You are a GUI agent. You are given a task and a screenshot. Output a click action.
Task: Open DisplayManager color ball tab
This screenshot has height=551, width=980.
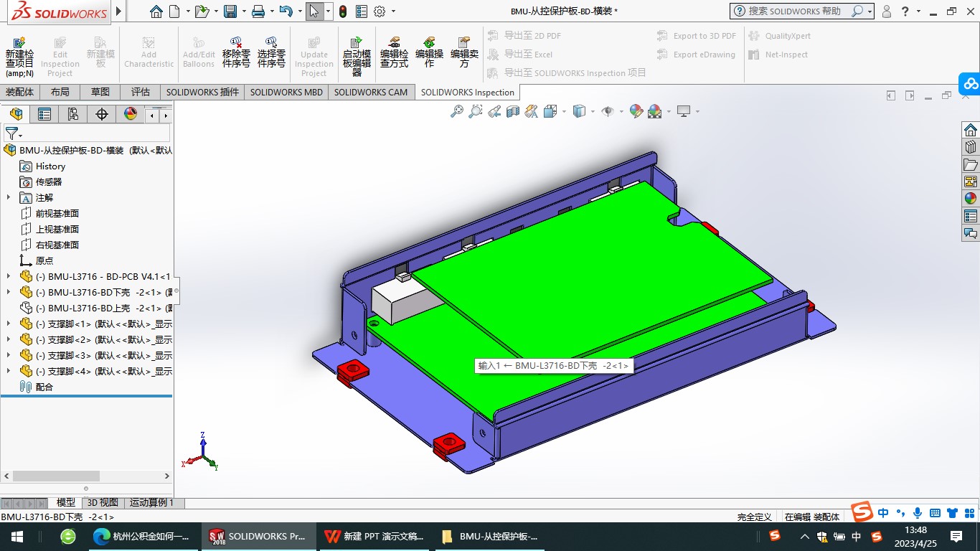tap(130, 114)
